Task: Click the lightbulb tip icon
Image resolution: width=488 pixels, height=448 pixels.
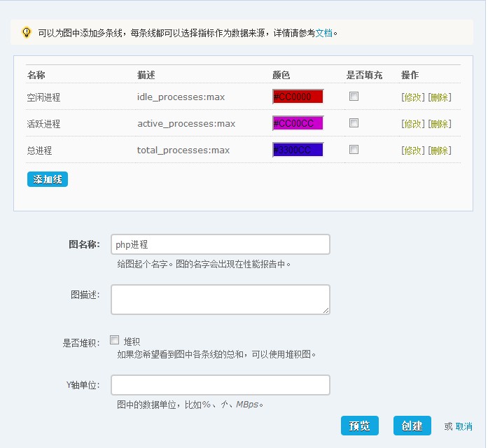Action: click(27, 32)
